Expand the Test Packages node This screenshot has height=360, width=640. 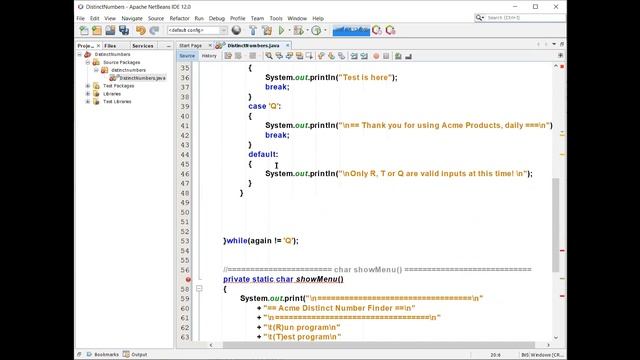88,86
